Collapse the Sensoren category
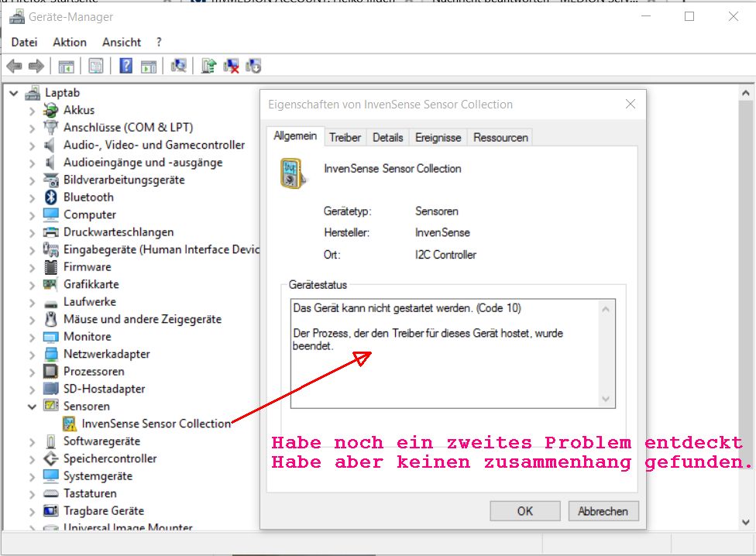 [x=32, y=407]
